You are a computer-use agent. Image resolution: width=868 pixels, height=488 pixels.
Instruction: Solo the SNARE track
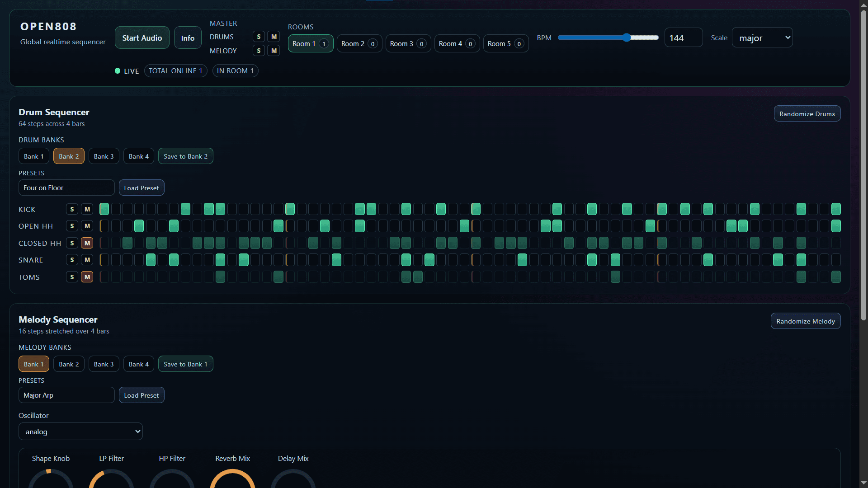(72, 260)
